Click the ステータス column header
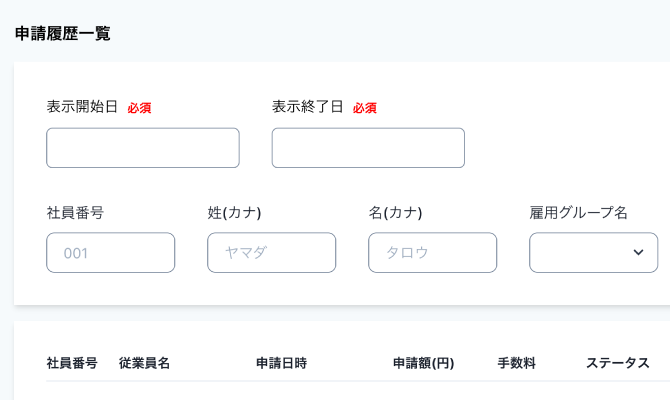This screenshot has height=400, width=670. (x=617, y=363)
